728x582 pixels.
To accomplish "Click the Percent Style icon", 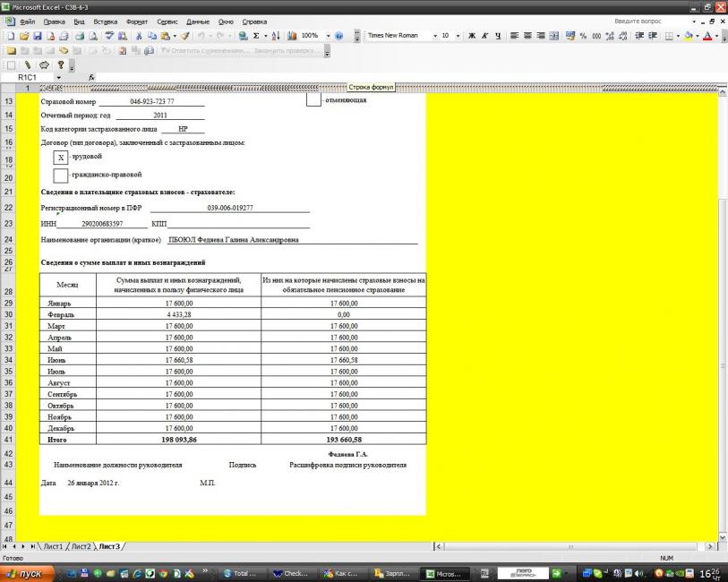I will (x=583, y=36).
